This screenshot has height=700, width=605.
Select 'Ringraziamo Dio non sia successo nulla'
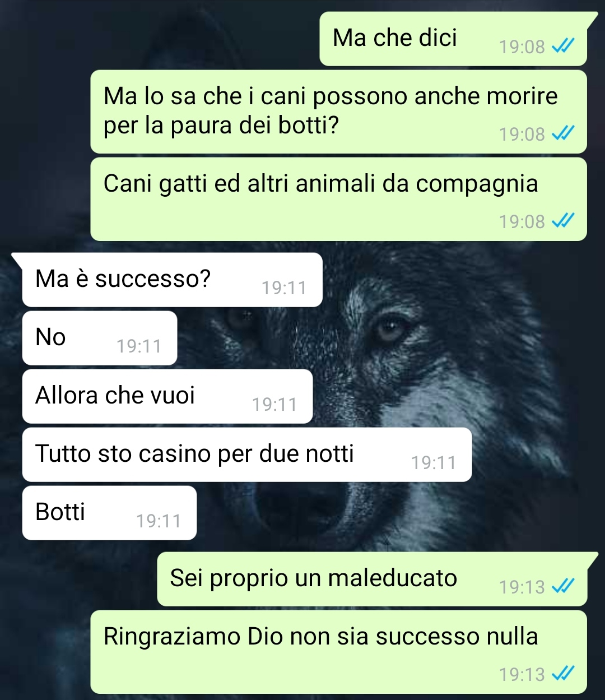click(338, 652)
